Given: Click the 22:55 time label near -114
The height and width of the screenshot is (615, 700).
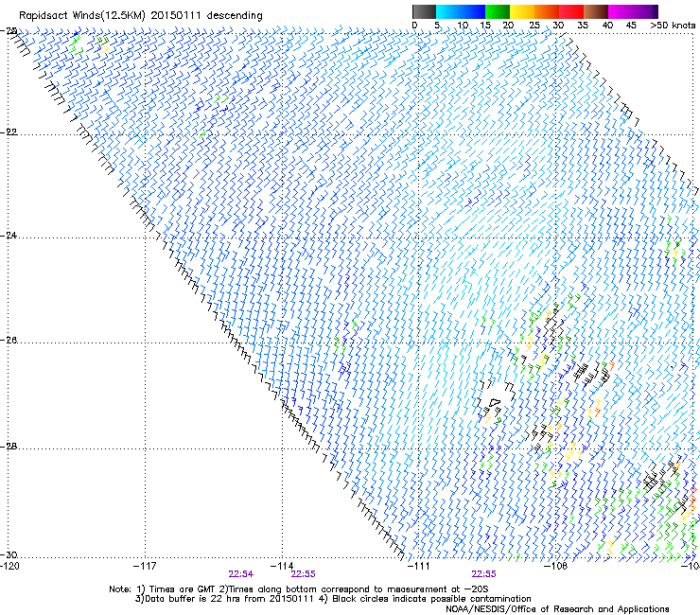Looking at the screenshot, I should coord(303,574).
